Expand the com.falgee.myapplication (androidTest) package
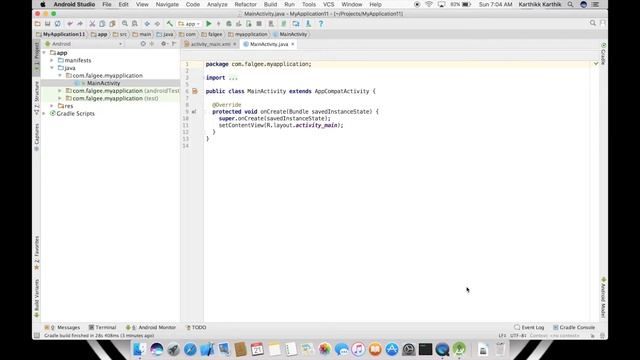This screenshot has width=640, height=360. 60,91
